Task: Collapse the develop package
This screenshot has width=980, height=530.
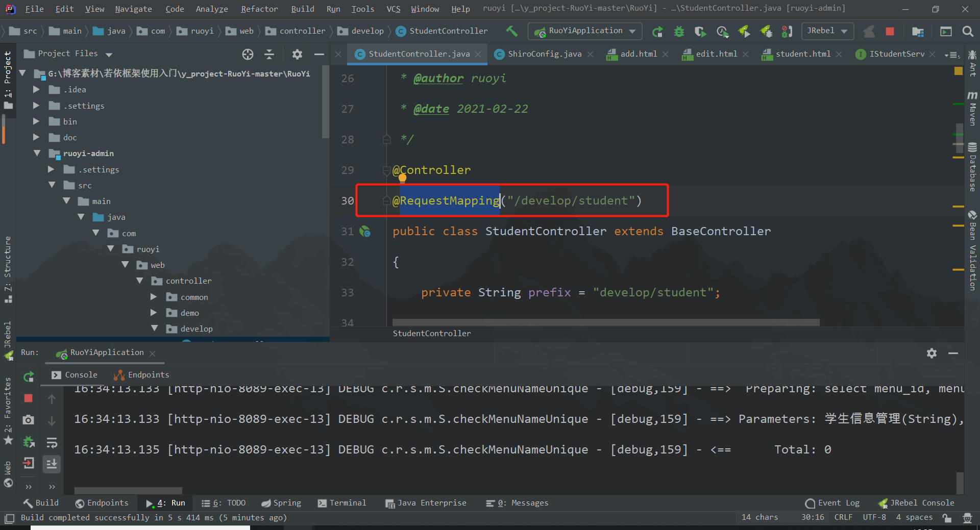Action: [154, 328]
